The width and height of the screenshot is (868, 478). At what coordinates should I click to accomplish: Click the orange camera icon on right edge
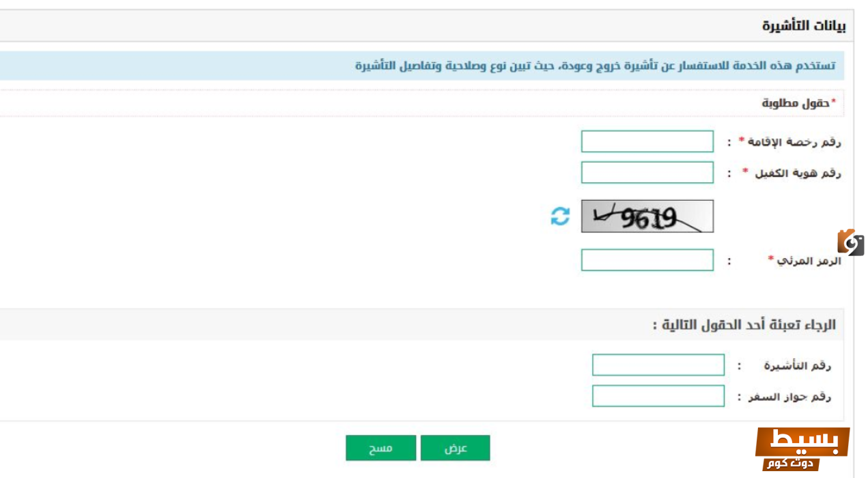[x=850, y=242]
